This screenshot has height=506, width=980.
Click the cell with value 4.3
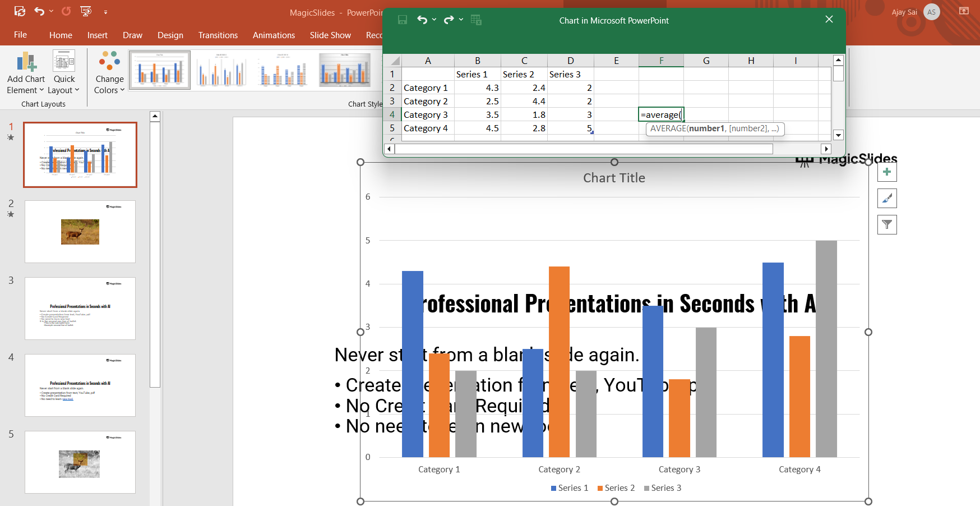point(478,88)
